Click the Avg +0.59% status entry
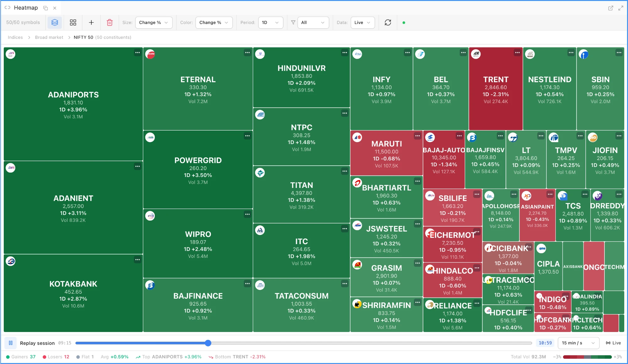 (x=115, y=357)
